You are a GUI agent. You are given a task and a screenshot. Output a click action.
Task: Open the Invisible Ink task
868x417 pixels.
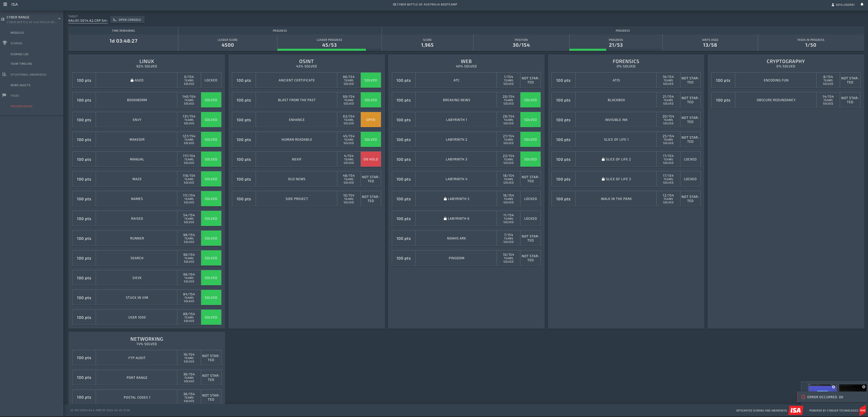point(626,120)
